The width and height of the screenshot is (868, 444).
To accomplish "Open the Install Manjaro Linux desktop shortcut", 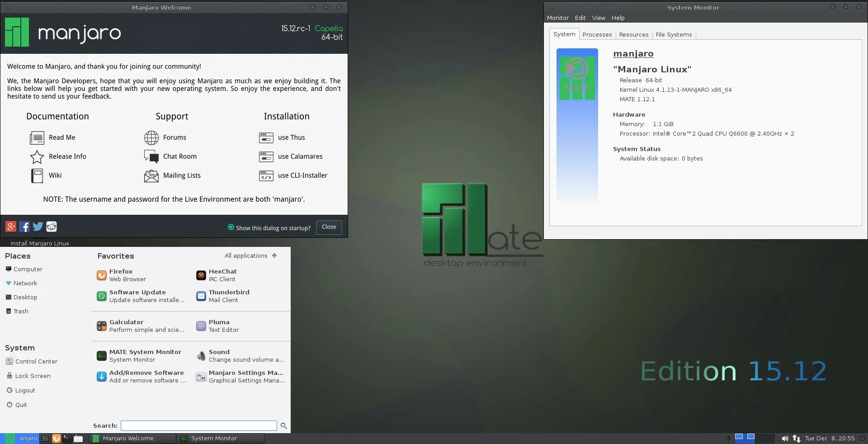I will pyautogui.click(x=40, y=243).
